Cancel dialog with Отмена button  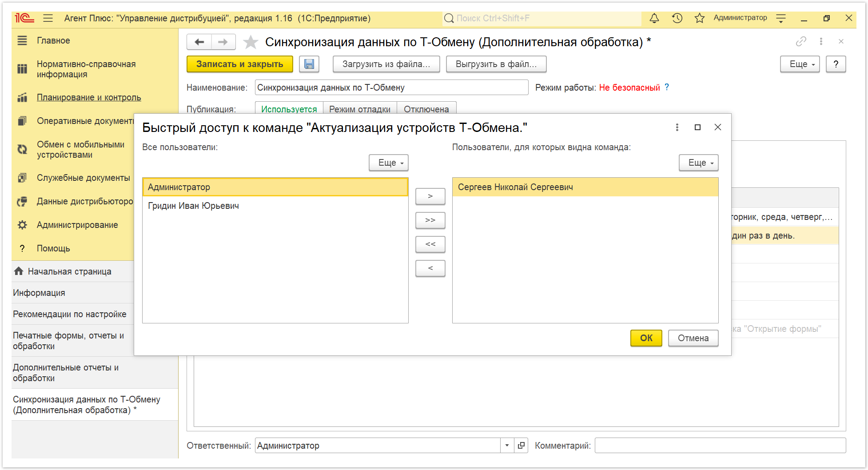pyautogui.click(x=693, y=338)
